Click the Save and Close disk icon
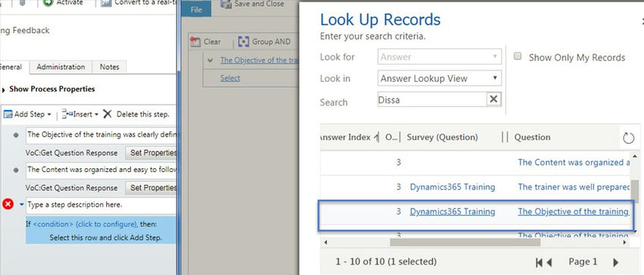This screenshot has width=644, height=275. tap(226, 4)
